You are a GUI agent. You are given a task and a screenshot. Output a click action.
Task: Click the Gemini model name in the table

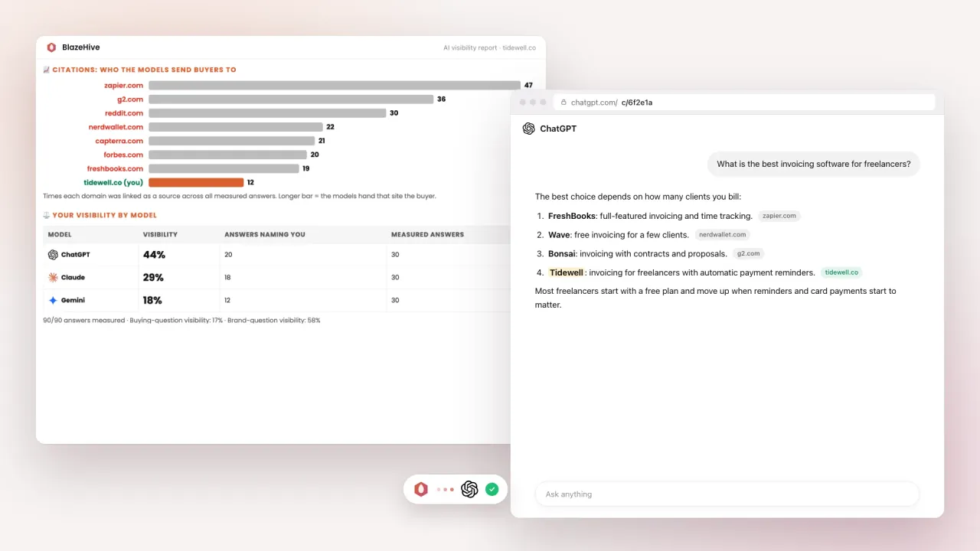pos(73,300)
